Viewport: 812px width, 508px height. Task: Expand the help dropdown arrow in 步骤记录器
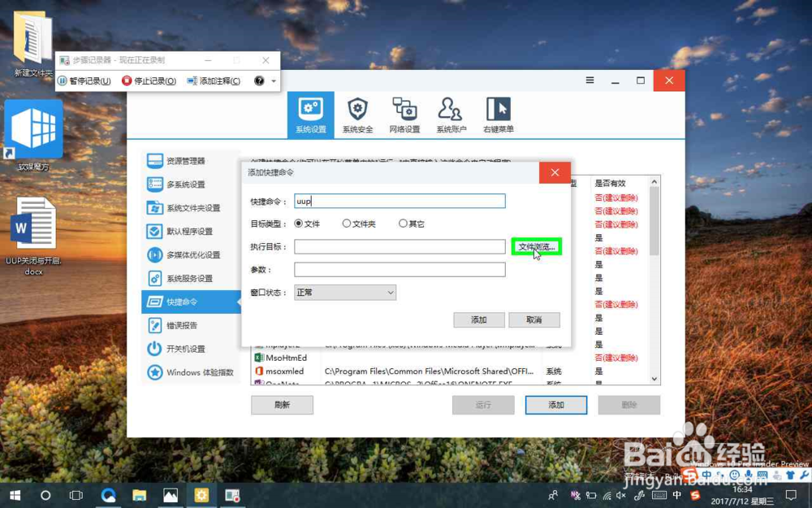tap(272, 80)
